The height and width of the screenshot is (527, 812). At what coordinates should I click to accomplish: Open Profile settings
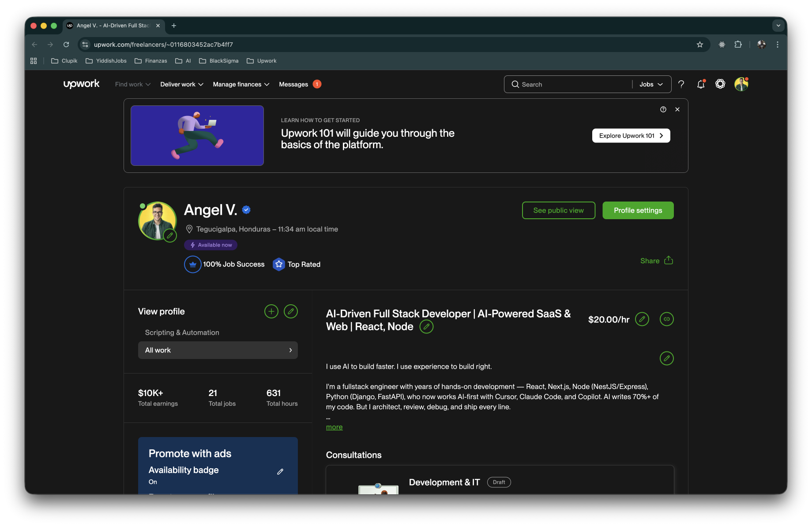click(x=638, y=210)
